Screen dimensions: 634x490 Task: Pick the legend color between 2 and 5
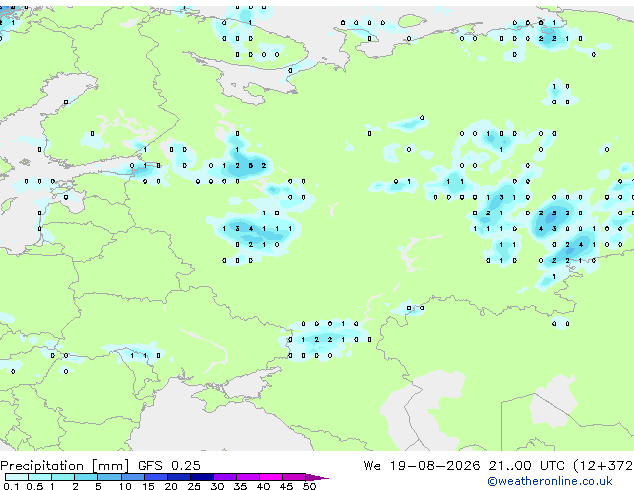(x=86, y=477)
